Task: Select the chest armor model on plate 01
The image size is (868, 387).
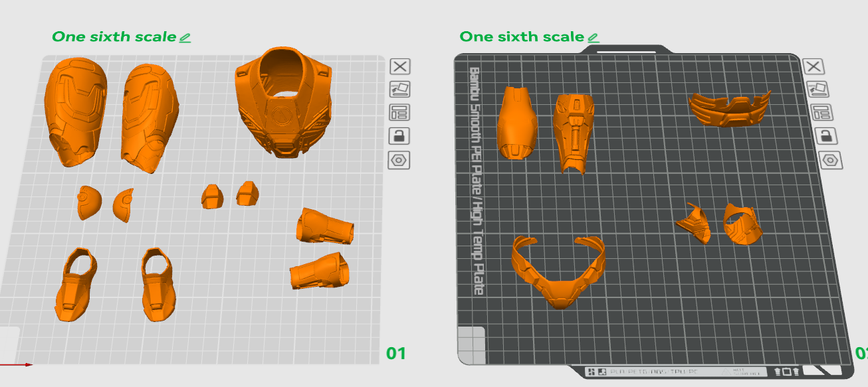Action: click(x=283, y=103)
